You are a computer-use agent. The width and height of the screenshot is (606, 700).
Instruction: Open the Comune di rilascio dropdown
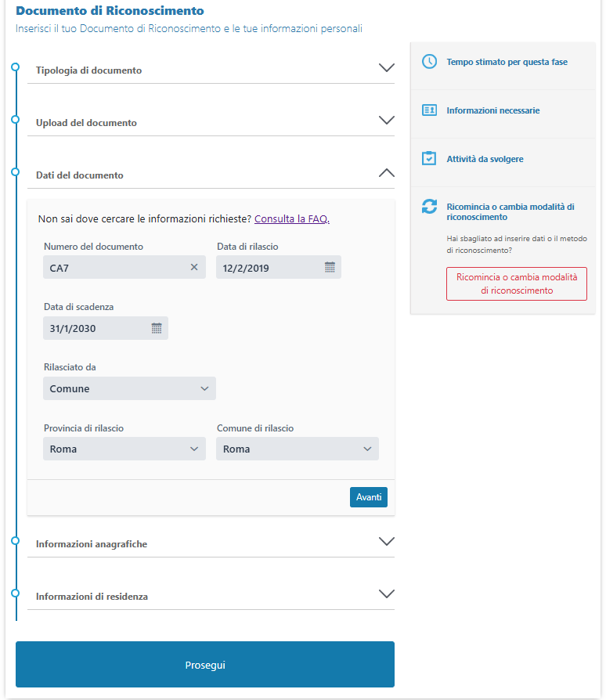tap(297, 449)
